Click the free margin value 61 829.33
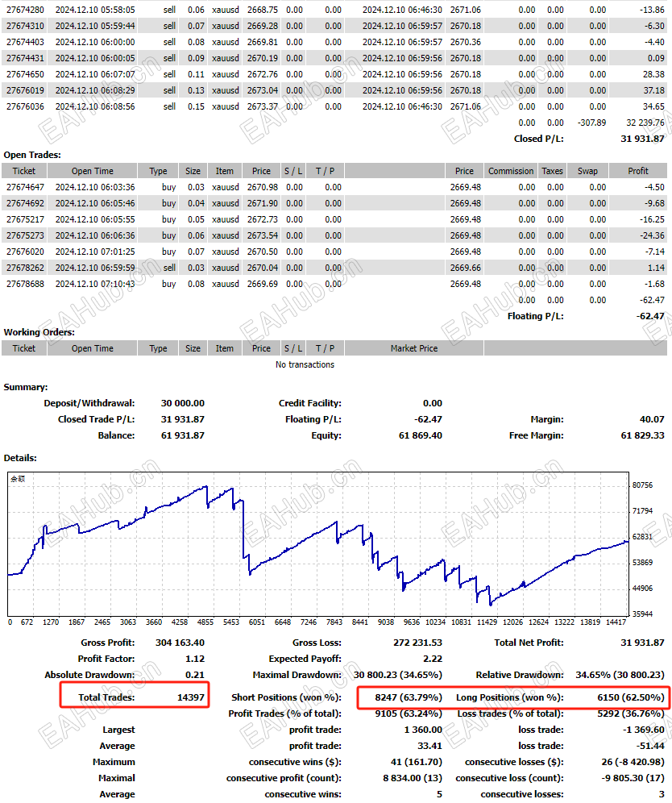 [x=642, y=435]
